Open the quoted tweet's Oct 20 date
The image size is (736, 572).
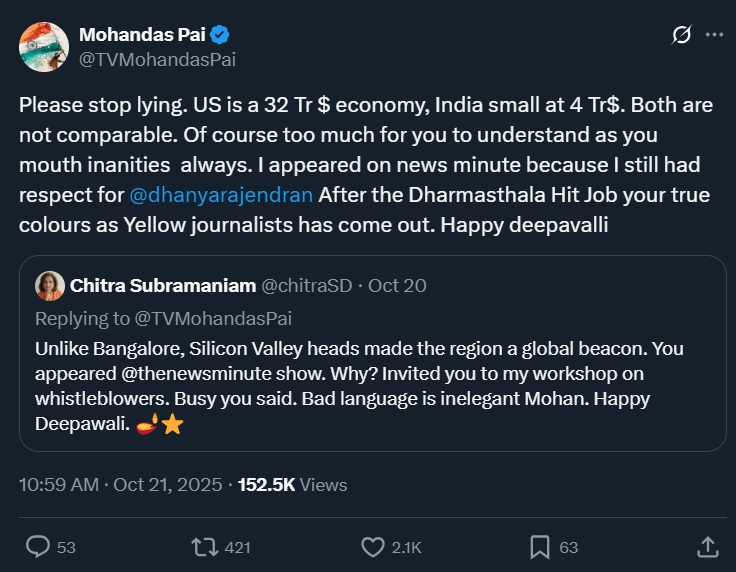click(397, 286)
